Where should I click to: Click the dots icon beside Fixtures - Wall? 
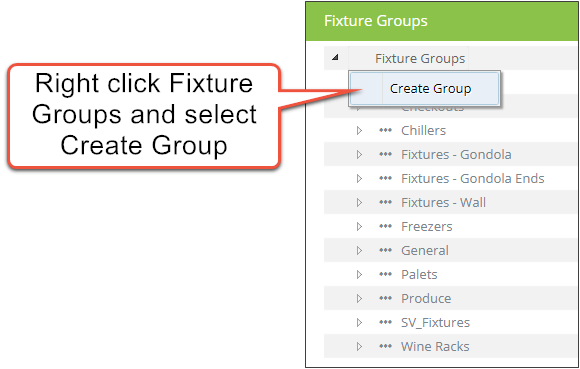(x=385, y=202)
